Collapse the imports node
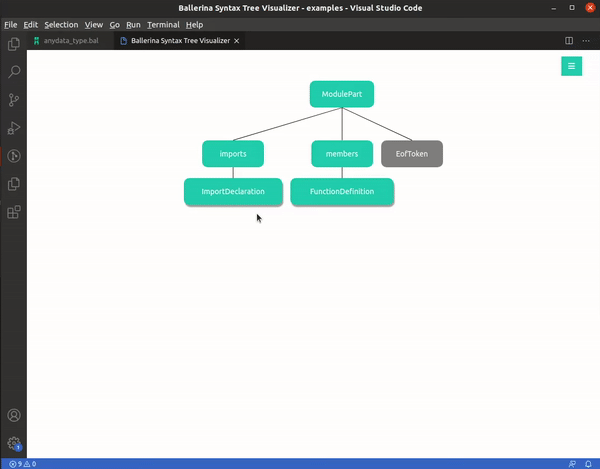Screen dimensions: 600x469 (x=233, y=154)
